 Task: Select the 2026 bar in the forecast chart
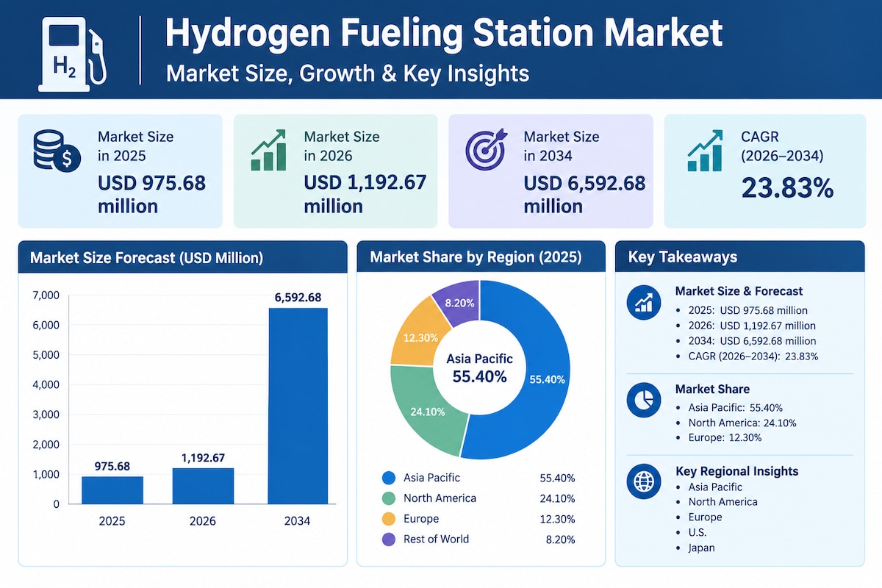tap(203, 486)
